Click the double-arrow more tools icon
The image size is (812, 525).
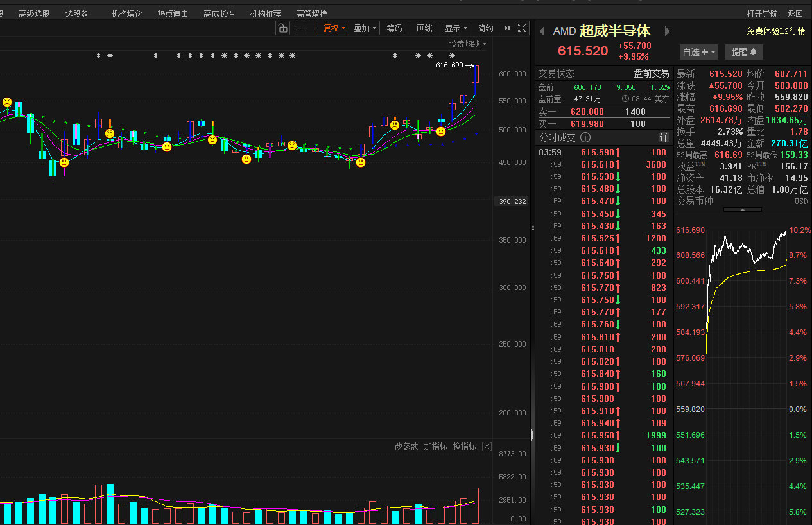tap(508, 28)
